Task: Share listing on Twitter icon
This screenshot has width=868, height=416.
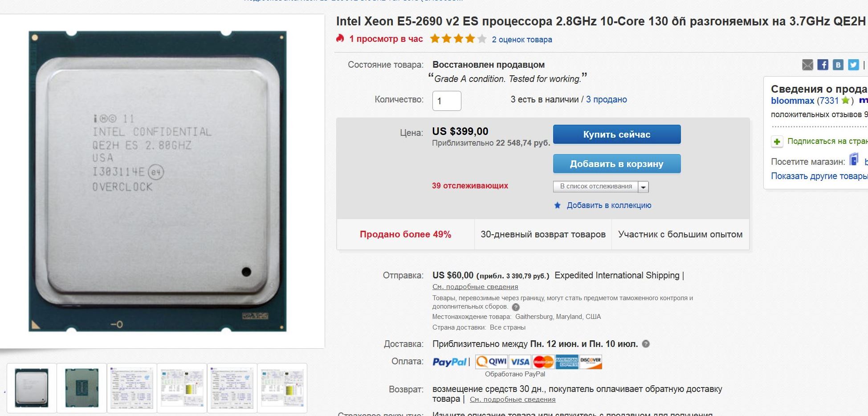Action: pos(853,65)
